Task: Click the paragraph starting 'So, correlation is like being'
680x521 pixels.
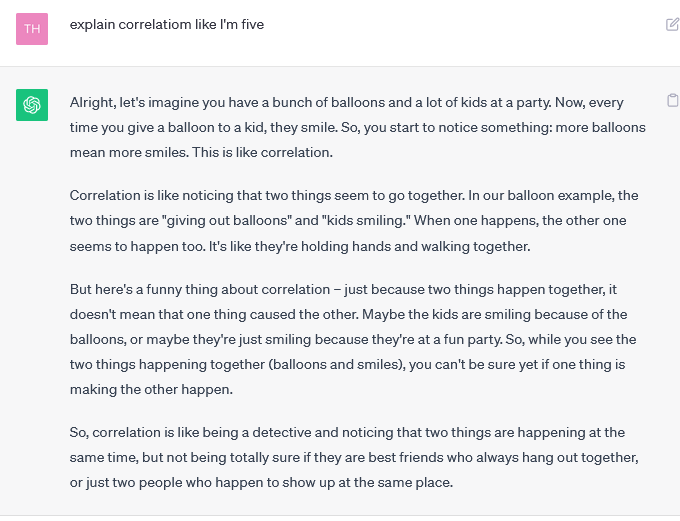Action: point(354,458)
